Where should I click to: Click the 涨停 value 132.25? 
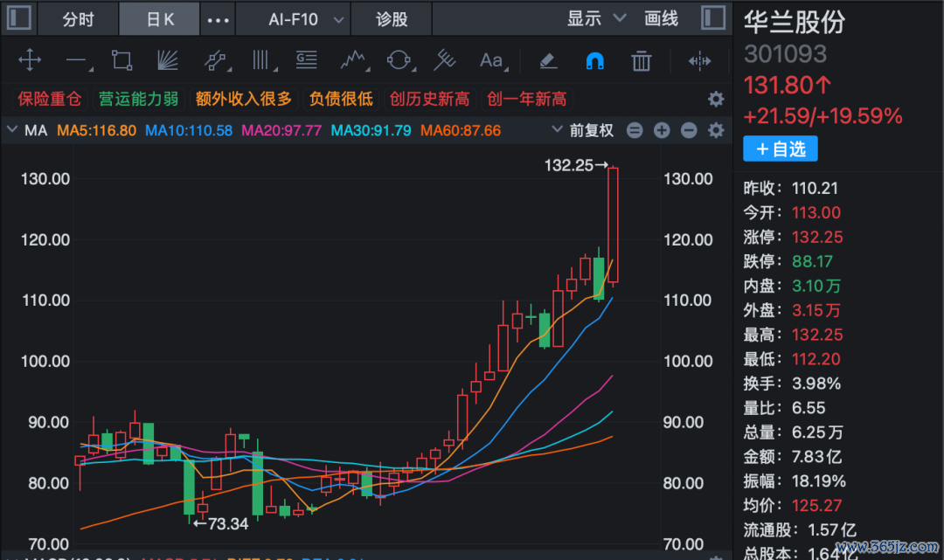pos(817,237)
